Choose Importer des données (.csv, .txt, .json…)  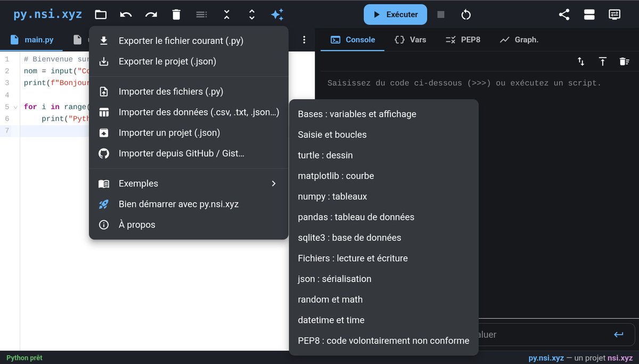point(189,112)
